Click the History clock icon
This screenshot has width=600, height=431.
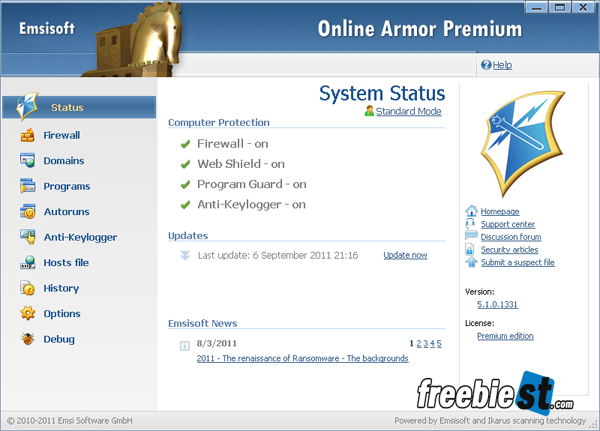pos(28,288)
